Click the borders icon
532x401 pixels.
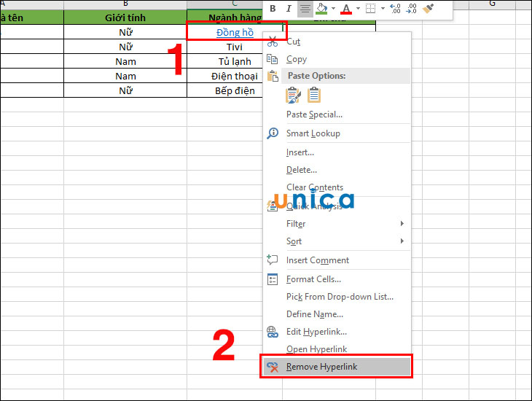pyautogui.click(x=370, y=9)
